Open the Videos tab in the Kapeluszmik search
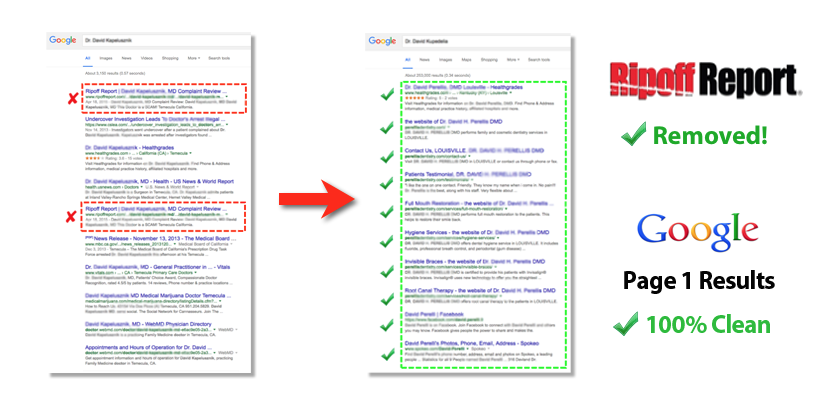This screenshot has width=830, height=400. (x=147, y=58)
